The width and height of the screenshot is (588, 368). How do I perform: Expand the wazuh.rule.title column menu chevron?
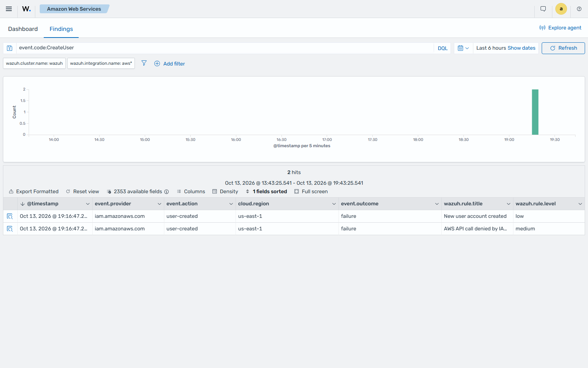[x=509, y=204]
